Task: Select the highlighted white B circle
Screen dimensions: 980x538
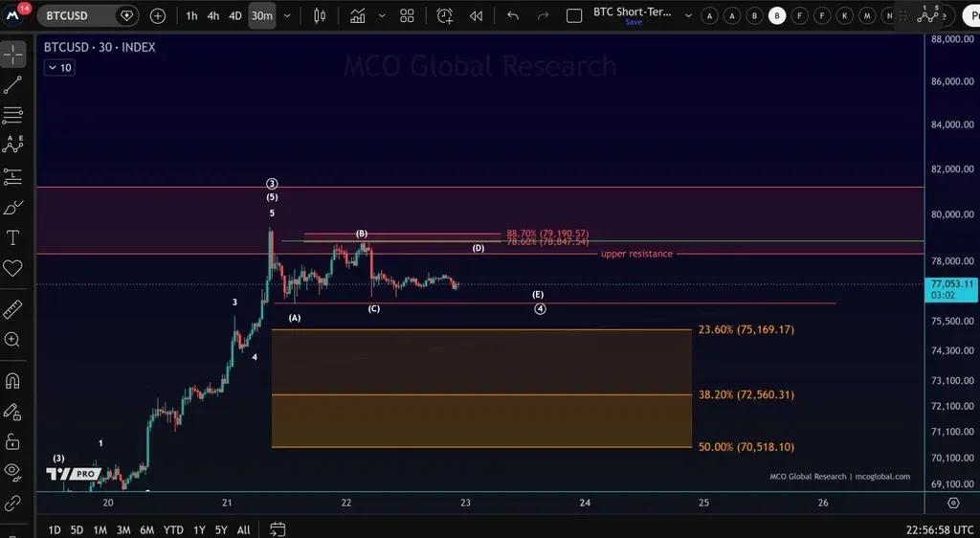Action: click(x=777, y=16)
